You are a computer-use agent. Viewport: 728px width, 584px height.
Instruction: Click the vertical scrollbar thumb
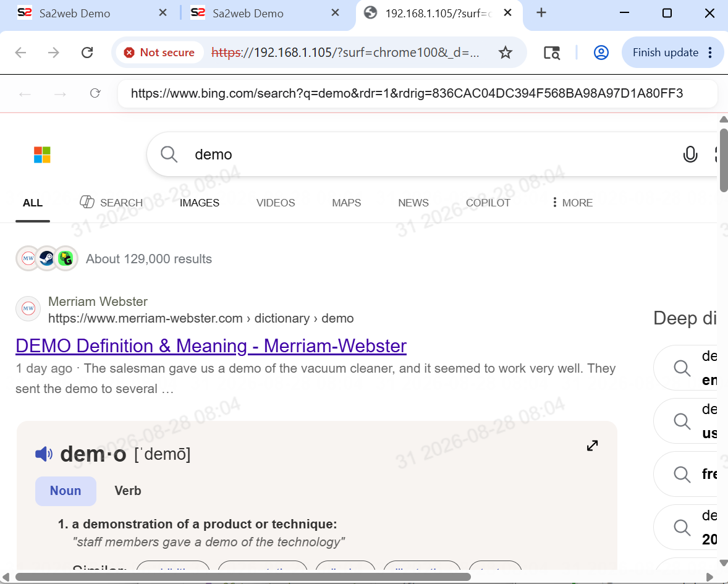pyautogui.click(x=724, y=159)
